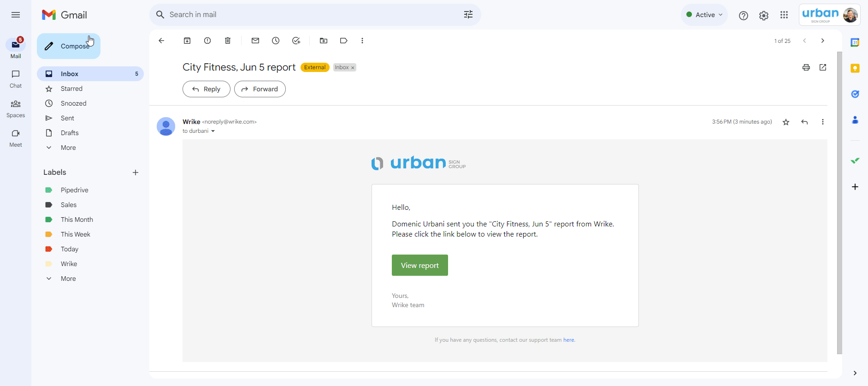The image size is (868, 386).
Task: Report this email as spam
Action: 207,41
